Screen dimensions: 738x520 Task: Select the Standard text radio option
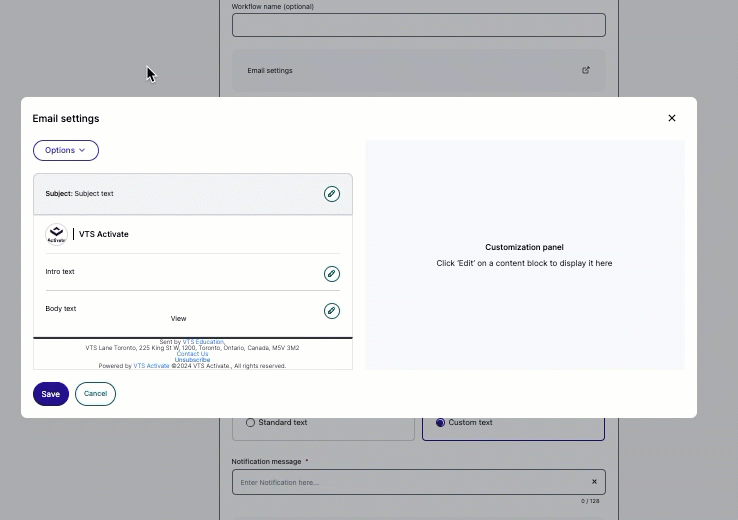[250, 423]
